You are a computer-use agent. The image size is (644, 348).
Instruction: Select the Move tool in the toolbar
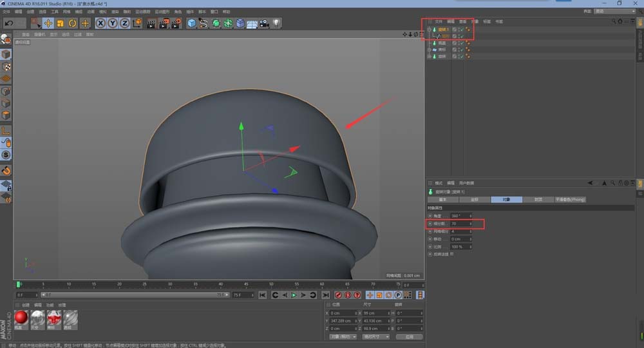[48, 23]
